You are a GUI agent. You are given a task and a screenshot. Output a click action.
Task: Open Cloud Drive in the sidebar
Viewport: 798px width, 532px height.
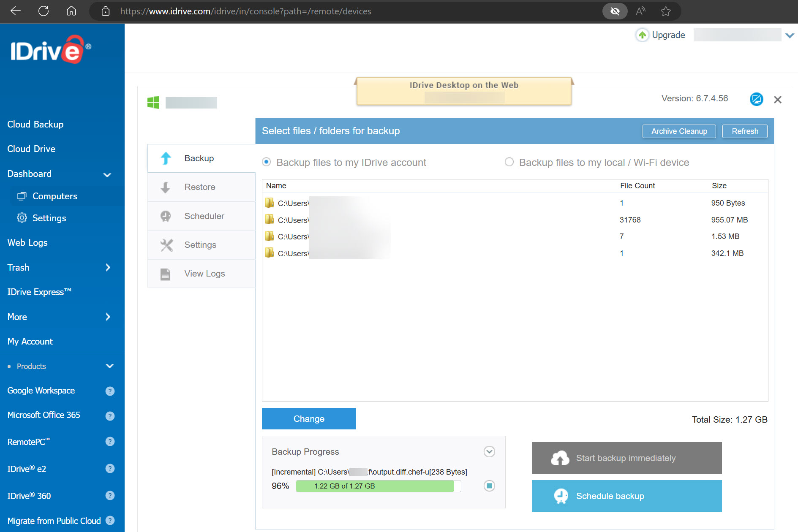coord(31,149)
